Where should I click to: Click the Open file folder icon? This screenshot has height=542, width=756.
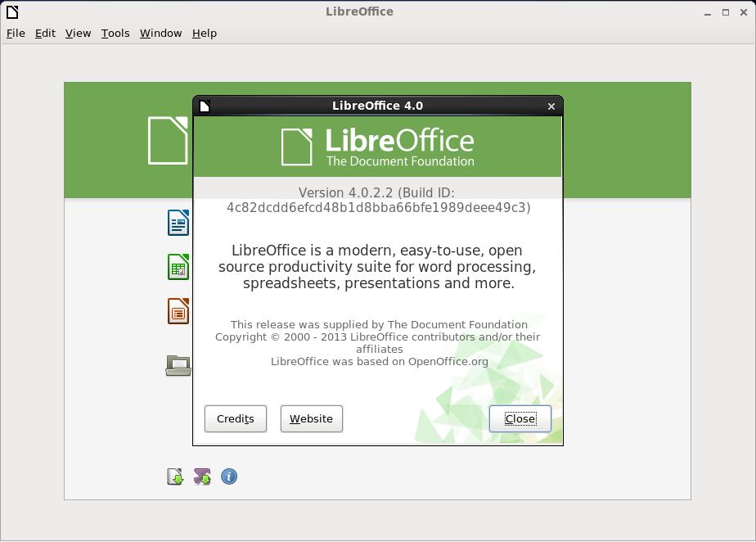[x=178, y=365]
